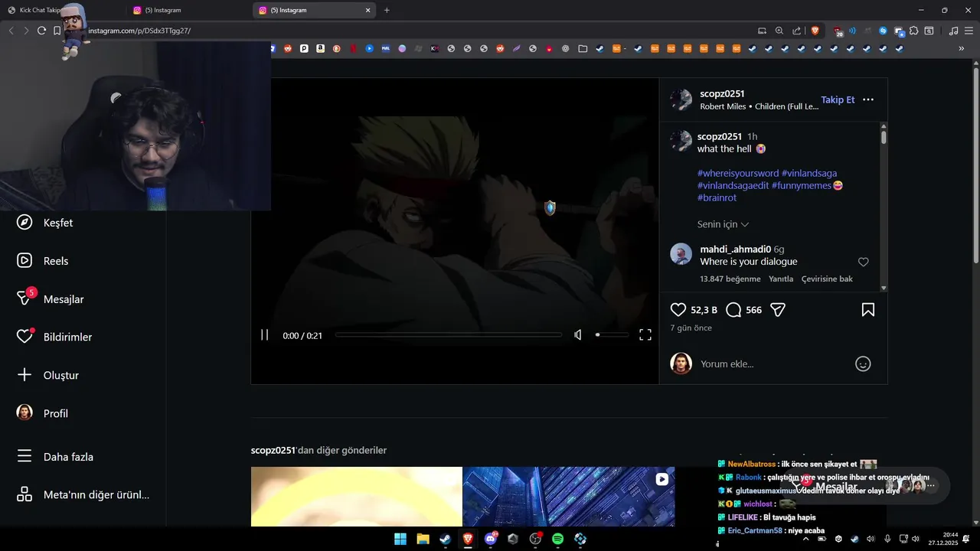Close the active Instagram tab
Screen dimensions: 980x551
coord(367,10)
